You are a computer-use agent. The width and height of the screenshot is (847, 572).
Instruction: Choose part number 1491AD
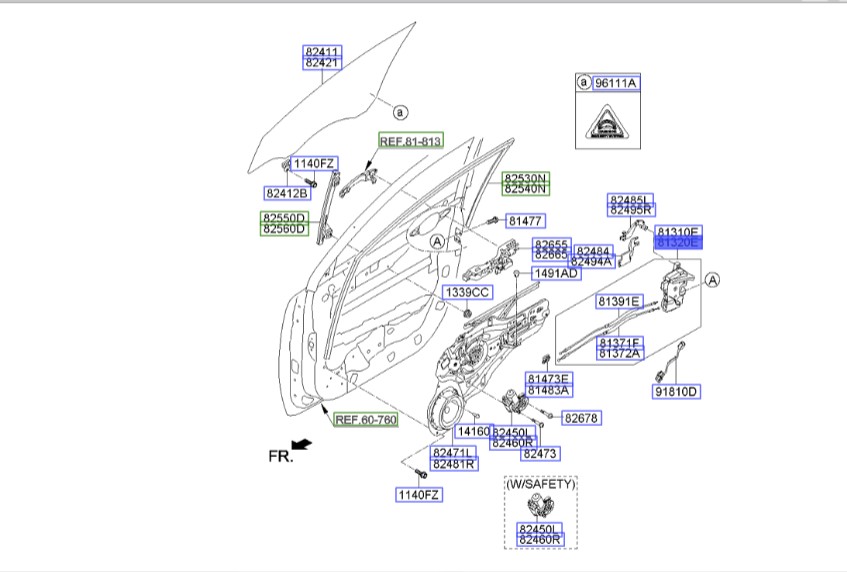(x=555, y=273)
